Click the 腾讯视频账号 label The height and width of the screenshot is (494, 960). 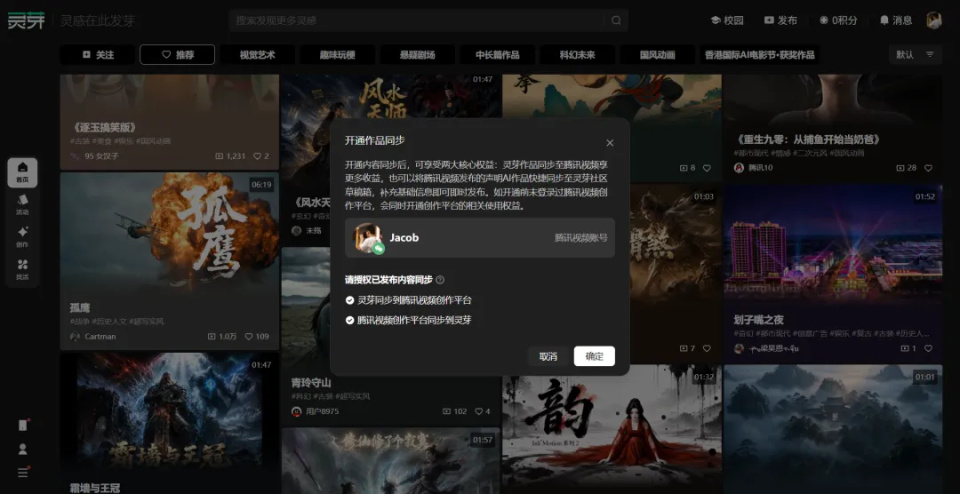pos(581,238)
